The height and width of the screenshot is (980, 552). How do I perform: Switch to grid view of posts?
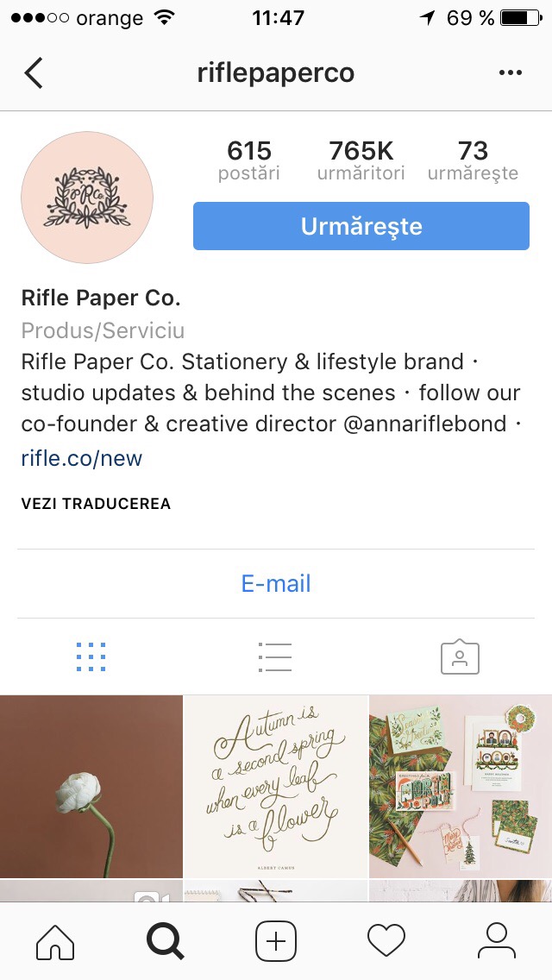[x=91, y=656]
